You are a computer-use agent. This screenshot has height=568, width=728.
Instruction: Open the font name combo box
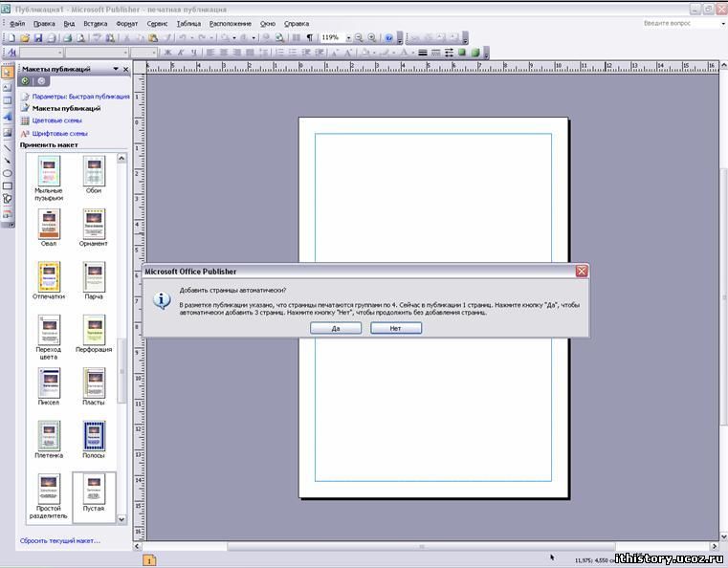point(97,53)
